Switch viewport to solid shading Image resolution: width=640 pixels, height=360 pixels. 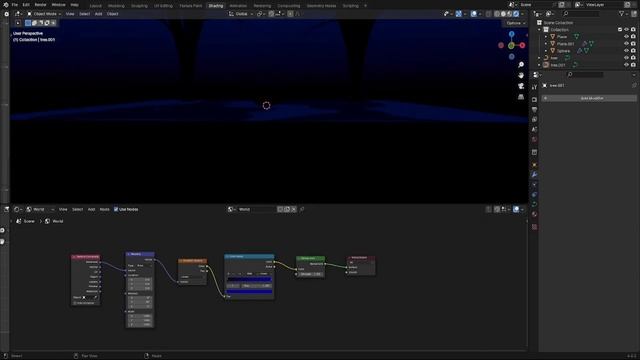[x=503, y=14]
